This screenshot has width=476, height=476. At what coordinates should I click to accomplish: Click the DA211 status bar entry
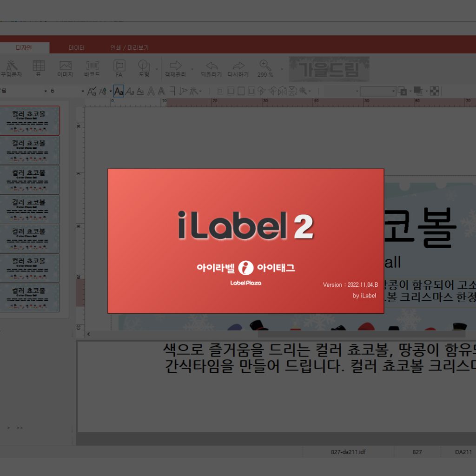coord(463,452)
